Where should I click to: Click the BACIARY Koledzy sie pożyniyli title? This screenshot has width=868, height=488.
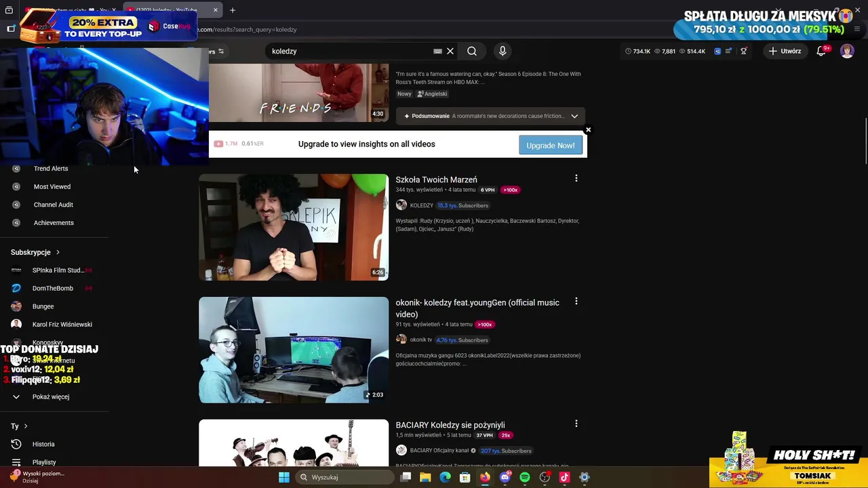(450, 425)
